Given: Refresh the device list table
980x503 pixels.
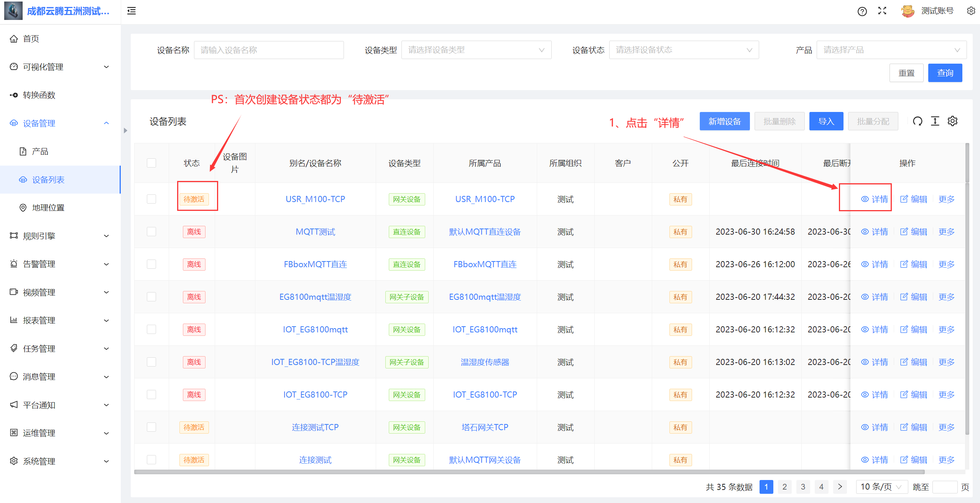Looking at the screenshot, I should 918,121.
